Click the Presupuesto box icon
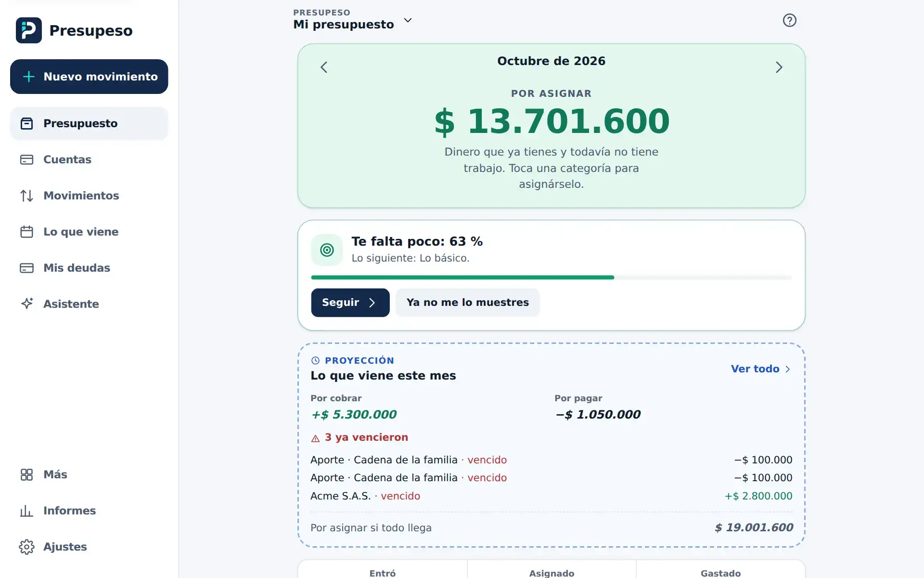 coord(27,123)
